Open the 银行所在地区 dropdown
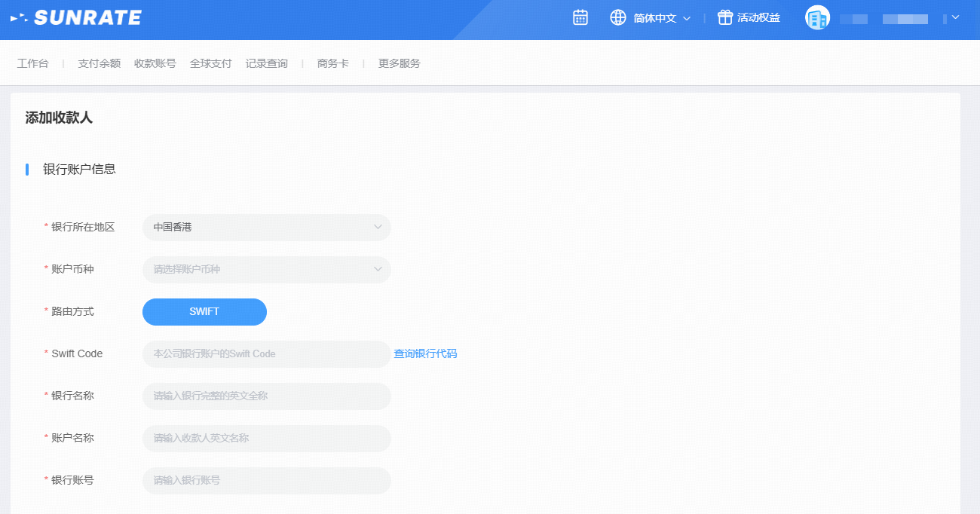The image size is (980, 514). pyautogui.click(x=266, y=227)
